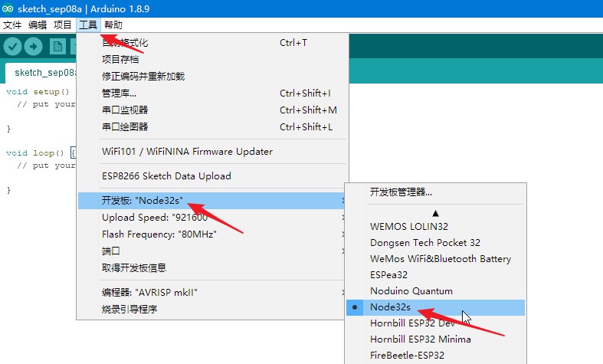Select WEMOS LOLIN32 board
The image size is (603, 364).
[435, 226]
